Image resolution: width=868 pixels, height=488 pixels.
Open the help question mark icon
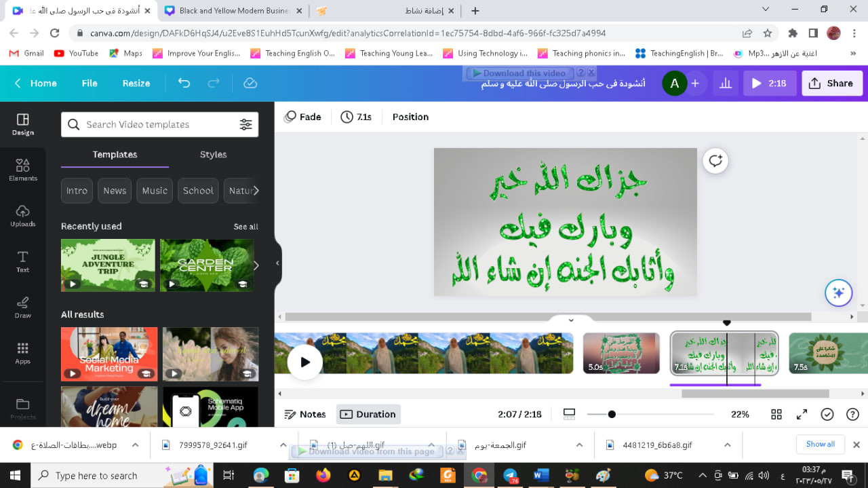coord(852,414)
